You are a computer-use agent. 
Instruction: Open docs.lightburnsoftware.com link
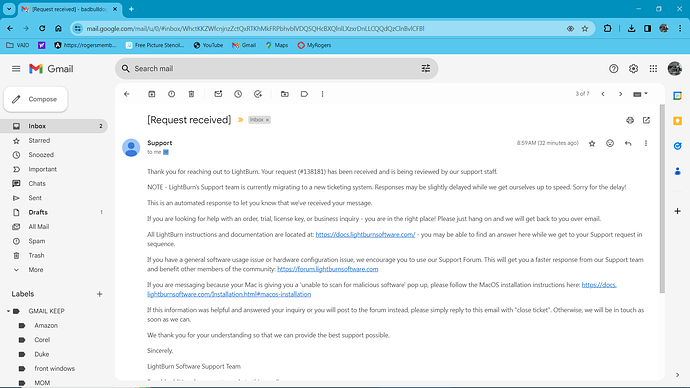point(365,234)
